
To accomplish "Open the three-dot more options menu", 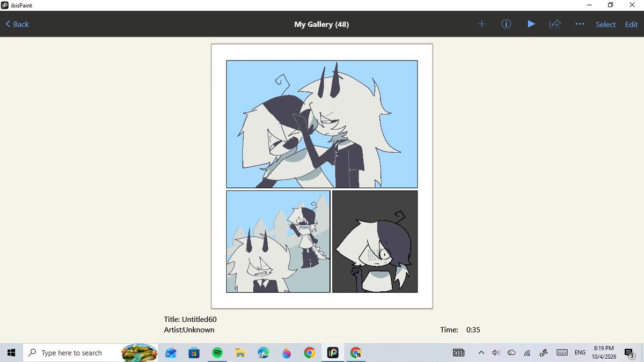I will [x=580, y=24].
